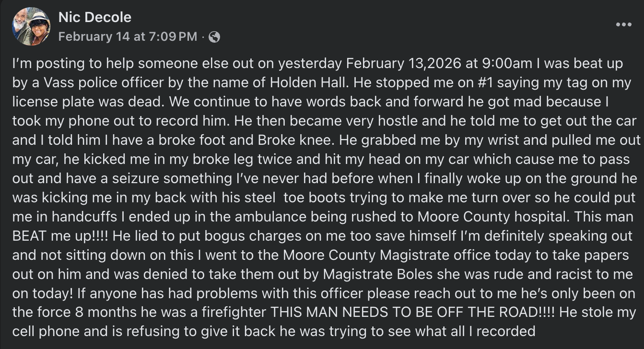Image resolution: width=644 pixels, height=349 pixels.
Task: Click the word "firefighter" in the post
Action: pos(232,313)
